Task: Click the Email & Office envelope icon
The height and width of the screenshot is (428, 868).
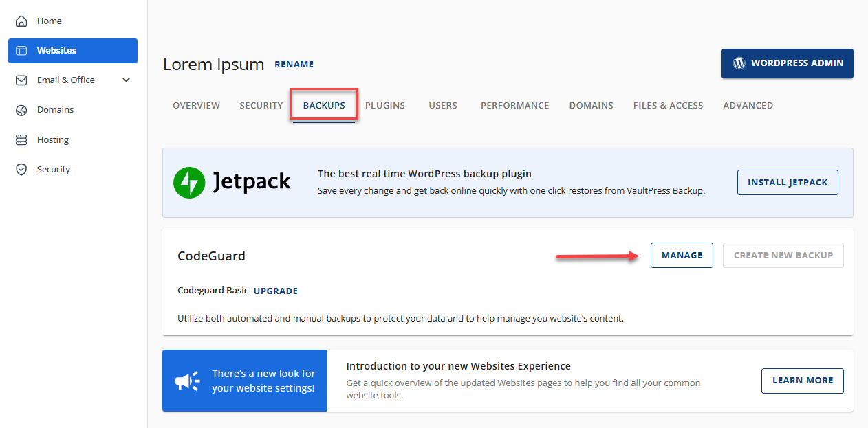Action: tap(21, 80)
